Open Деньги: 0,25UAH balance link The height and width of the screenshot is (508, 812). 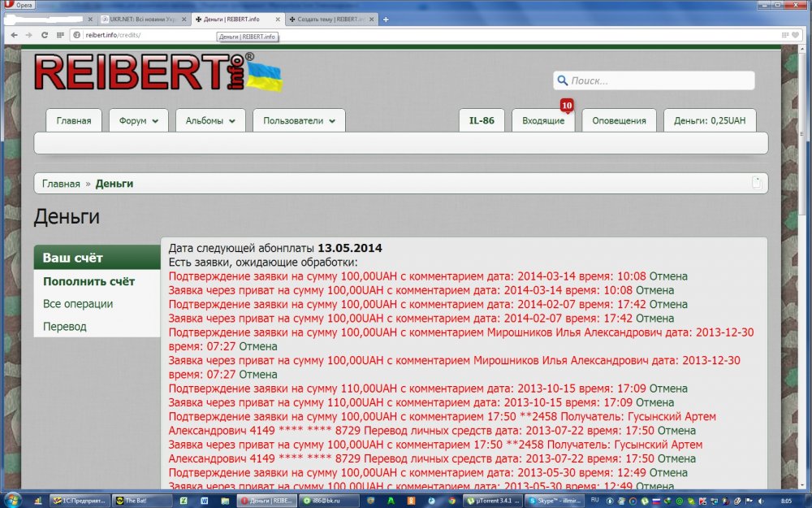point(710,120)
